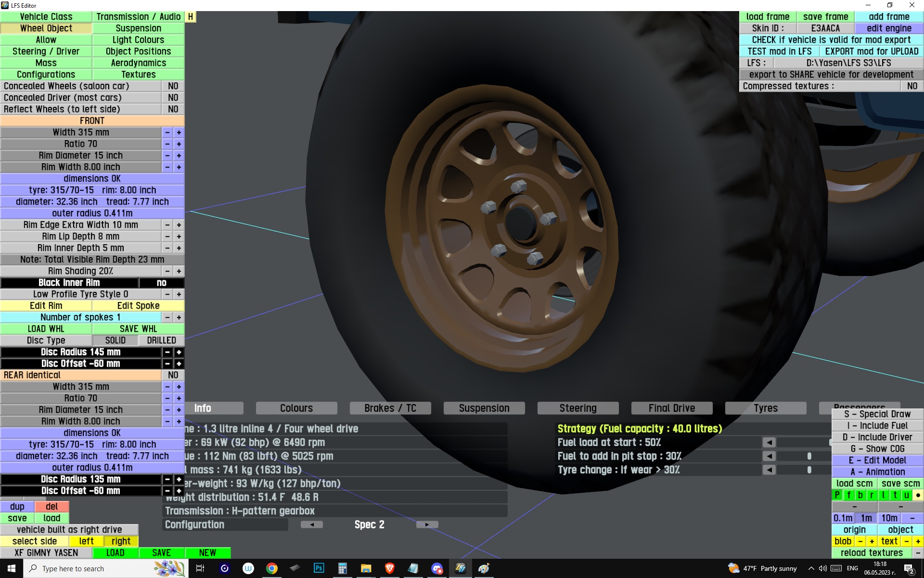Decrease front Rim Diameter with minus button
924x578 pixels.
[x=167, y=156]
